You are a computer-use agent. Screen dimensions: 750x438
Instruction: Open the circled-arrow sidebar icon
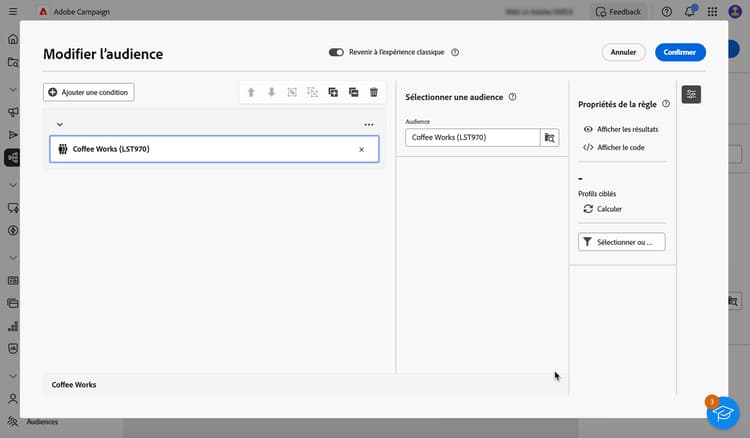(x=13, y=230)
